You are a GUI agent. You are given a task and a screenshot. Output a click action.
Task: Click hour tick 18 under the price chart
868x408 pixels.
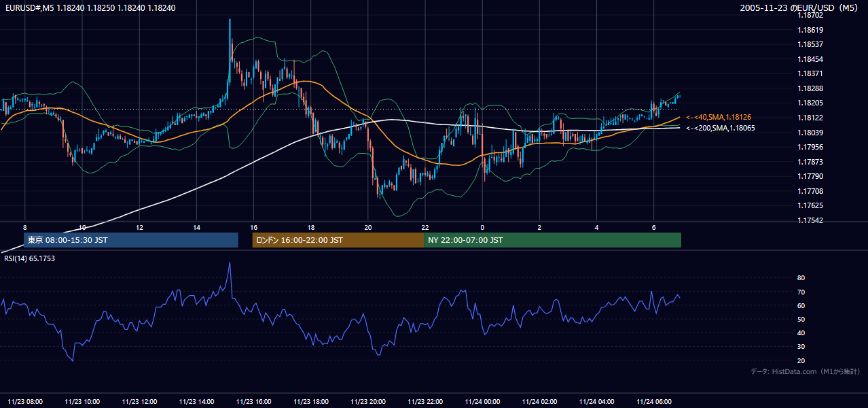pyautogui.click(x=310, y=227)
